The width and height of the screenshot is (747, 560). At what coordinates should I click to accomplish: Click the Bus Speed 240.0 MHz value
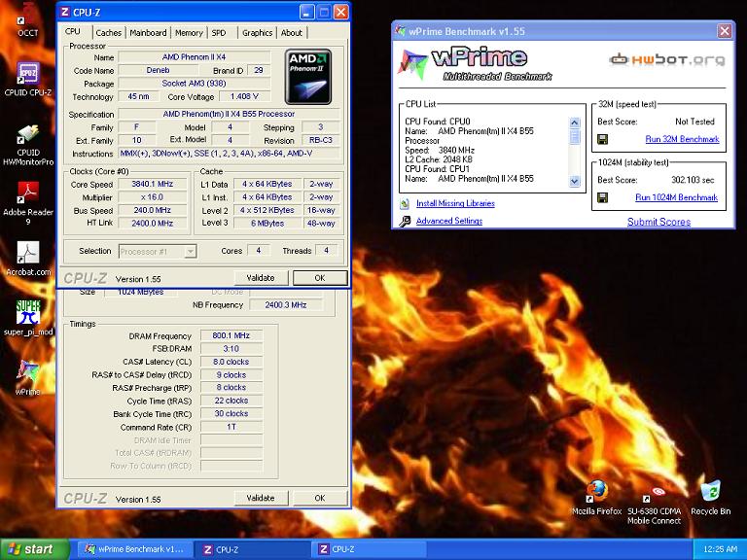point(153,210)
